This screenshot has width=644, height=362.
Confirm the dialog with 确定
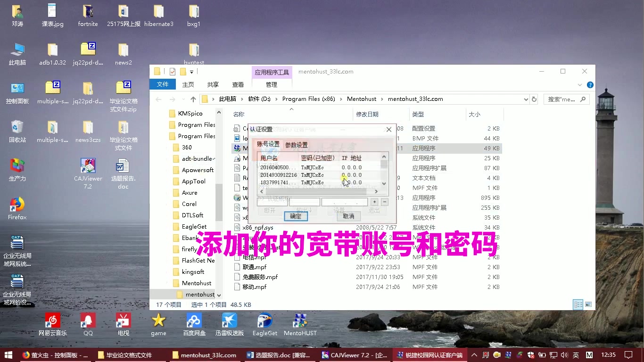(x=296, y=216)
